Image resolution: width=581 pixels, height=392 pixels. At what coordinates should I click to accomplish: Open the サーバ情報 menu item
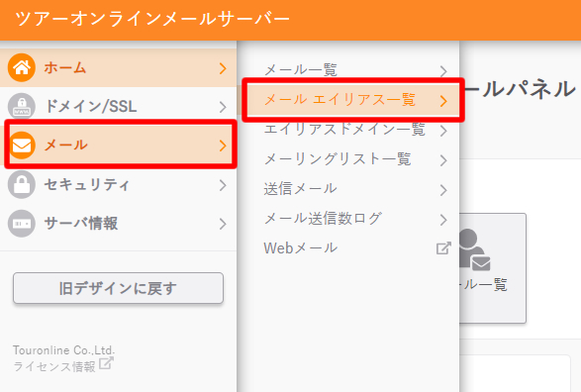[118, 224]
